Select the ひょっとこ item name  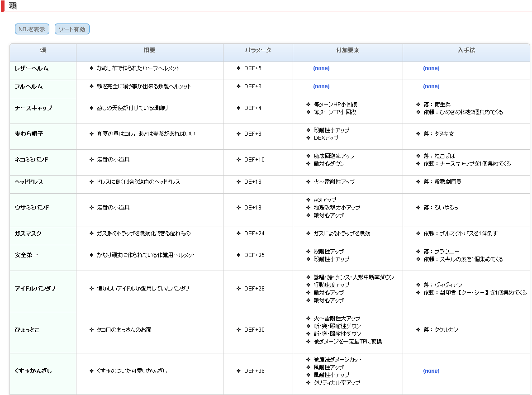[27, 330]
